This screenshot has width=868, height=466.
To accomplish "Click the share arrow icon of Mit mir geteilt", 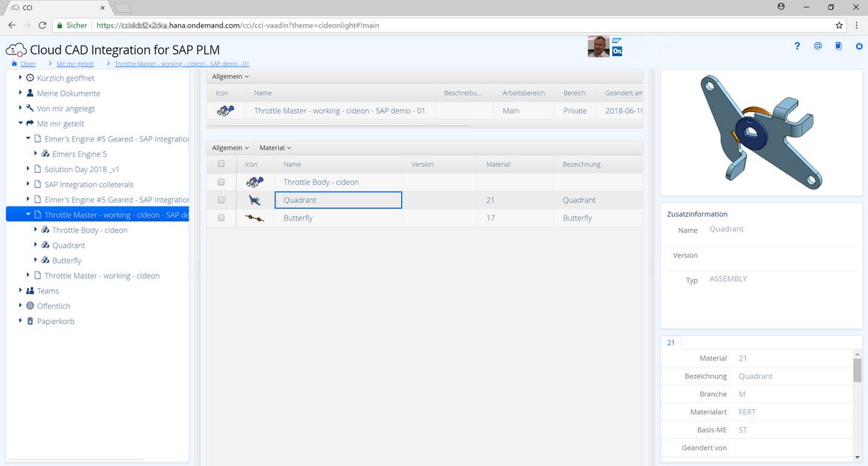I will tap(30, 123).
